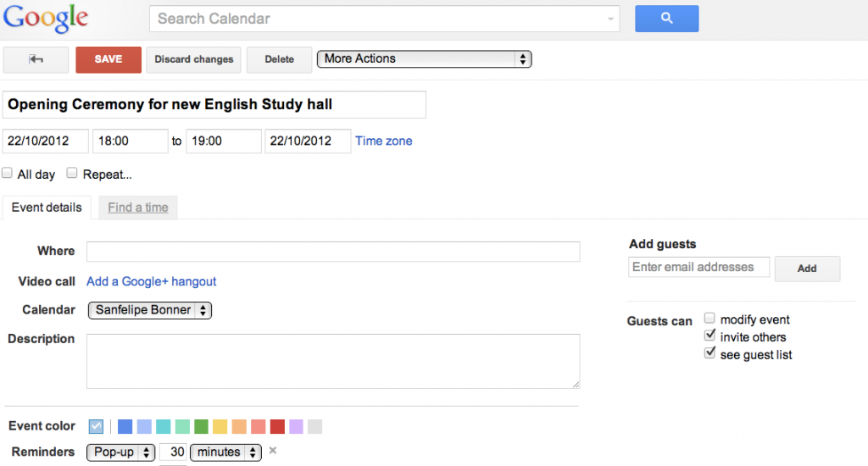Select the default checked event color

96,426
